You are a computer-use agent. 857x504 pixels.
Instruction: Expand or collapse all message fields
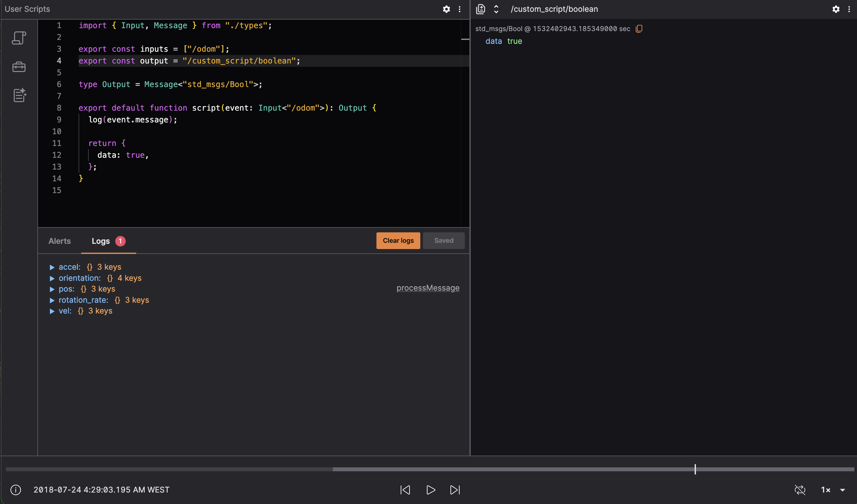tap(496, 9)
